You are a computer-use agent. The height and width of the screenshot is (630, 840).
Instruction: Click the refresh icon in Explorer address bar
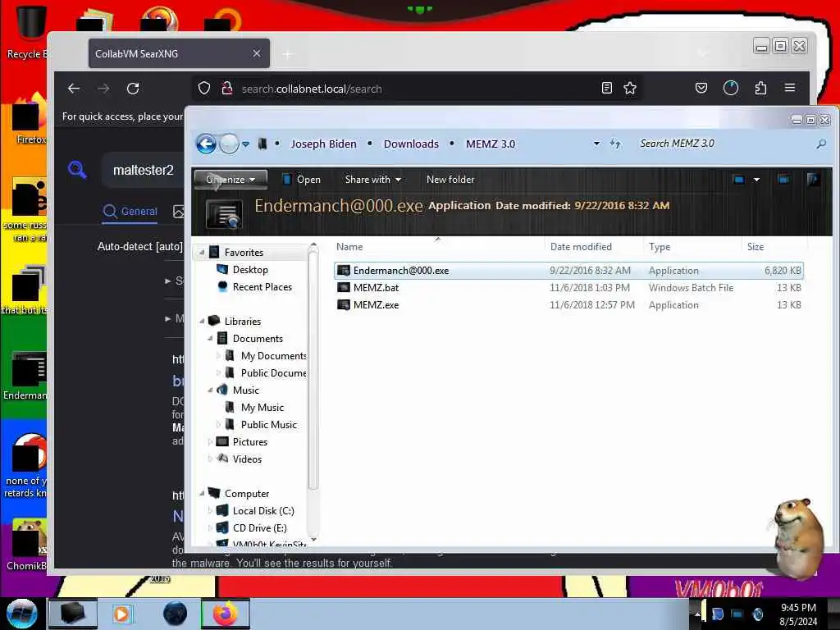(615, 144)
